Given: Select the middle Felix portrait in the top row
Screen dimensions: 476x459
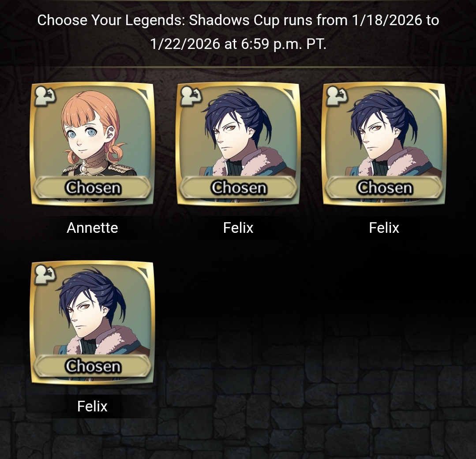Looking at the screenshot, I should [238, 144].
